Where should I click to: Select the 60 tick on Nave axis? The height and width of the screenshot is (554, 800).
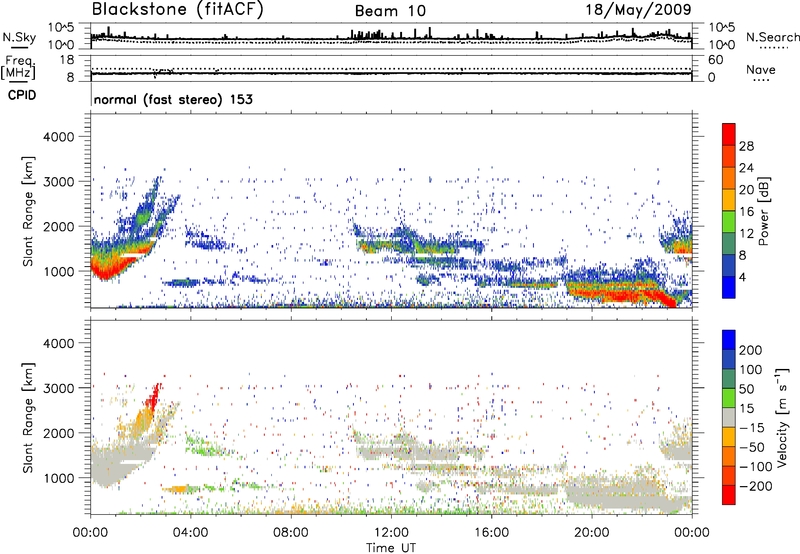click(715, 60)
